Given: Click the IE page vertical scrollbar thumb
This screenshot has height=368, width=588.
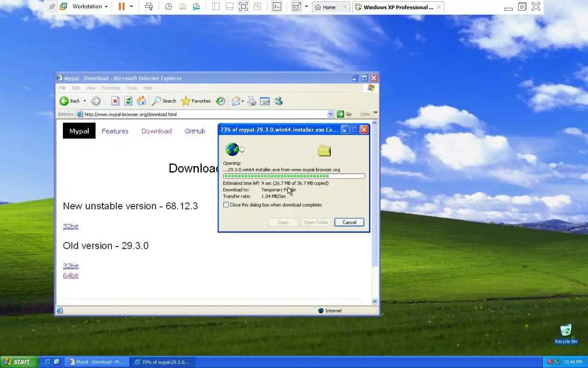Looking at the screenshot, I should coord(374,197).
